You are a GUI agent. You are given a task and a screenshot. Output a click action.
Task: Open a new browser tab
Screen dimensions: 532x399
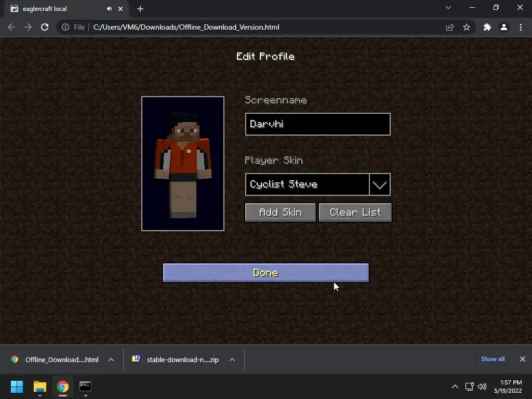pyautogui.click(x=140, y=9)
